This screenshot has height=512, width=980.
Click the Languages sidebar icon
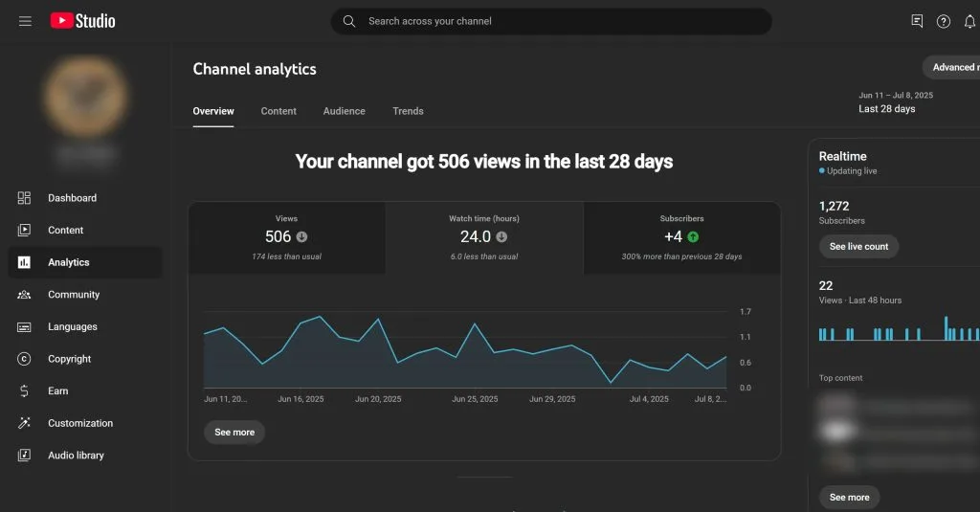point(24,327)
